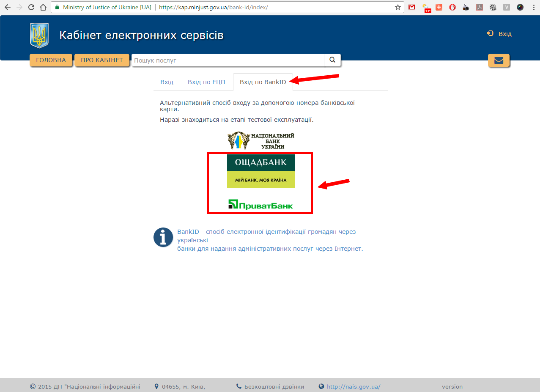Screen dimensions: 540x392
Task: Focus the Пошук послуг search field
Action: click(x=228, y=60)
